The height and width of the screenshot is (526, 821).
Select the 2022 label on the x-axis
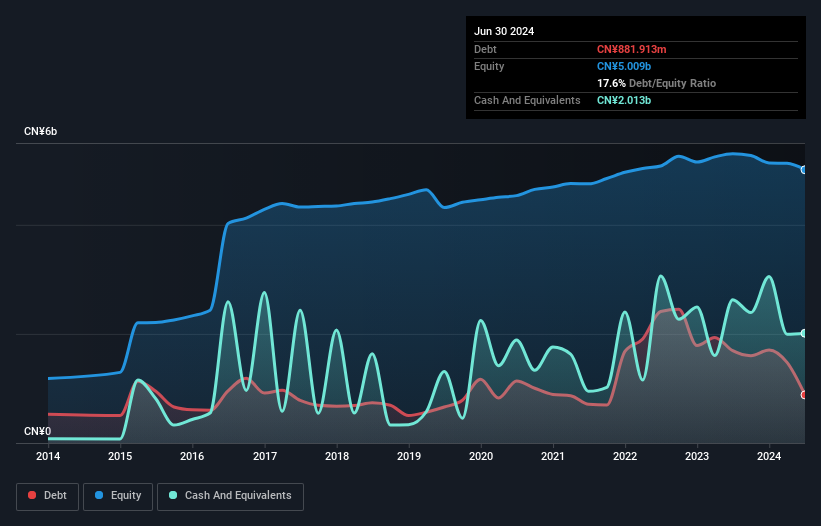[625, 456]
